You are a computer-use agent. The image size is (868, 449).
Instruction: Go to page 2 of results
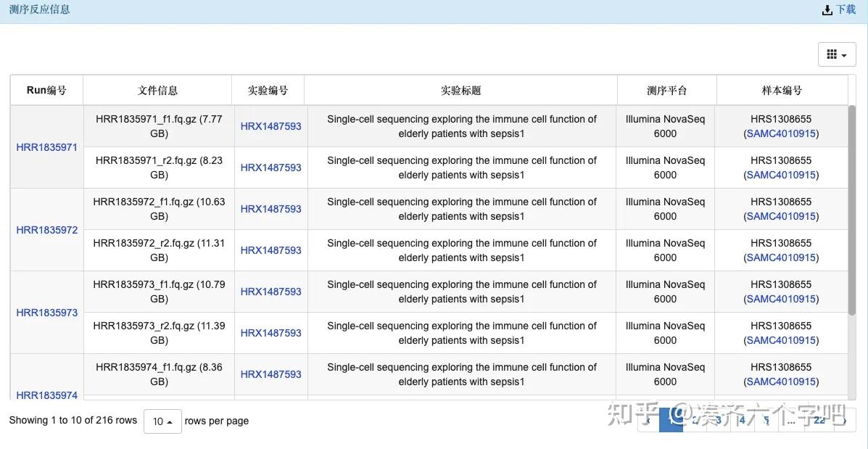[694, 419]
